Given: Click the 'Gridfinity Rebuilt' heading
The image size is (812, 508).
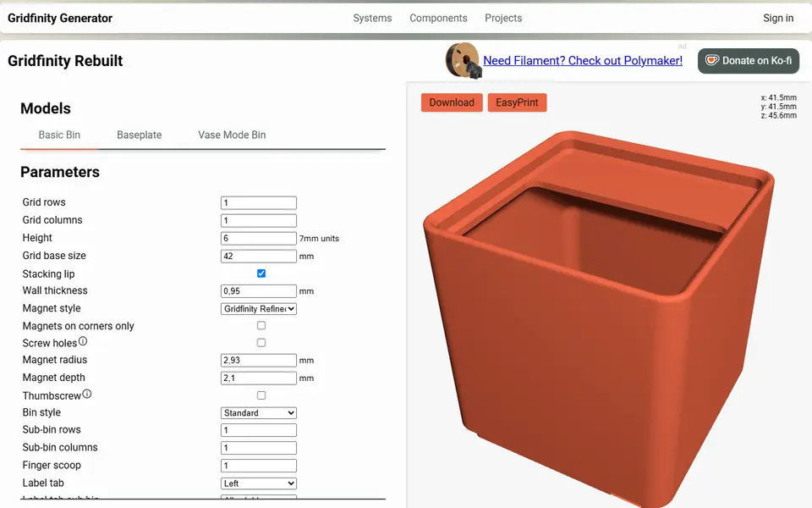Looking at the screenshot, I should coord(65,61).
